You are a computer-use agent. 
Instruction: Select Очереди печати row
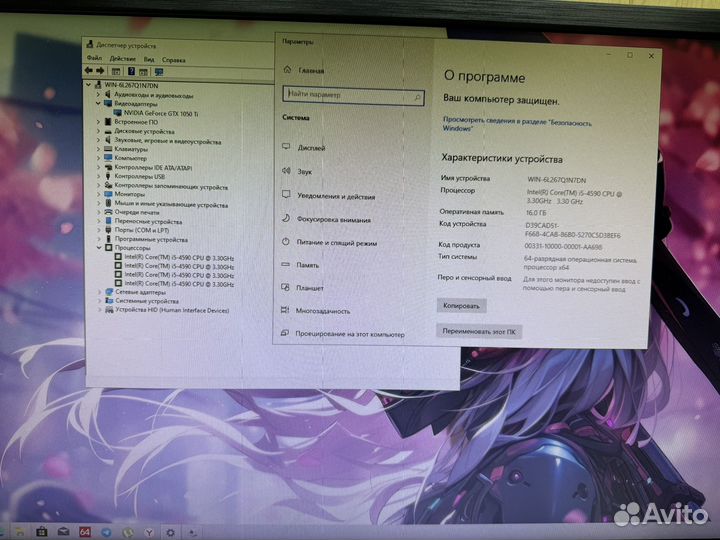132,212
